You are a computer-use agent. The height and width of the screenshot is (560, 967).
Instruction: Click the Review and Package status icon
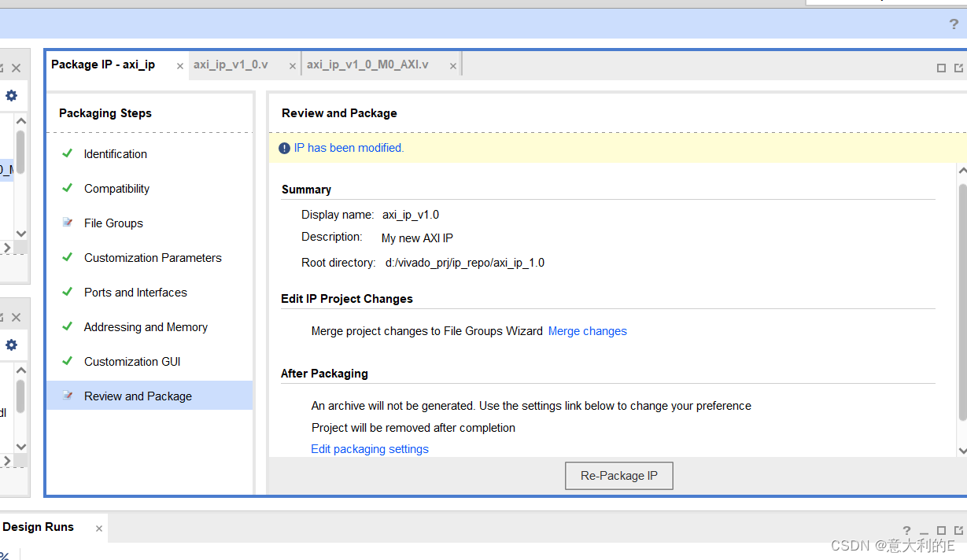pyautogui.click(x=68, y=396)
